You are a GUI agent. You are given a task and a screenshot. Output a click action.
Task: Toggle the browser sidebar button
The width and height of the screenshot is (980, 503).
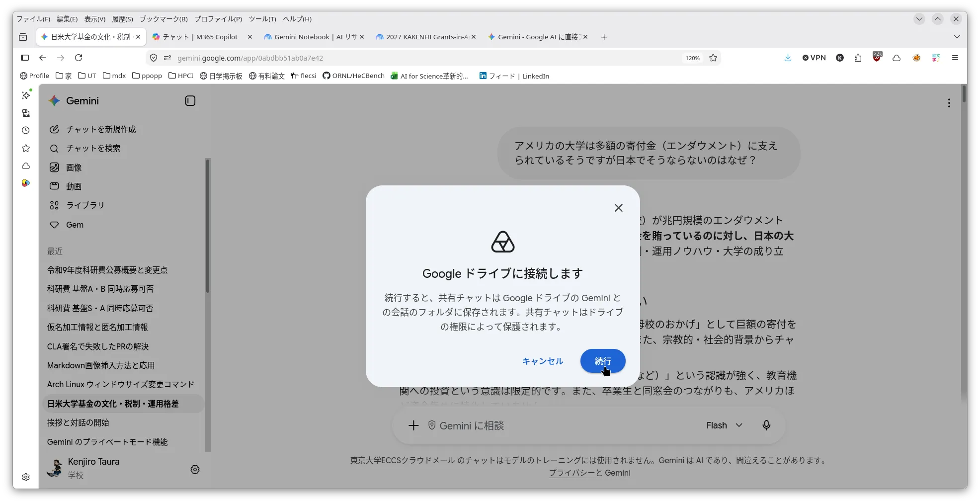click(x=25, y=58)
